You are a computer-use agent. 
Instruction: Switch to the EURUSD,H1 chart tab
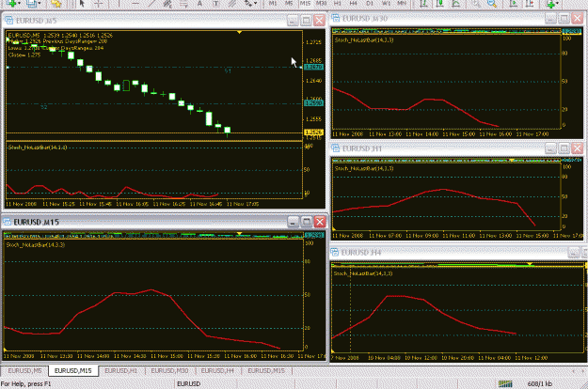pyautogui.click(x=120, y=370)
